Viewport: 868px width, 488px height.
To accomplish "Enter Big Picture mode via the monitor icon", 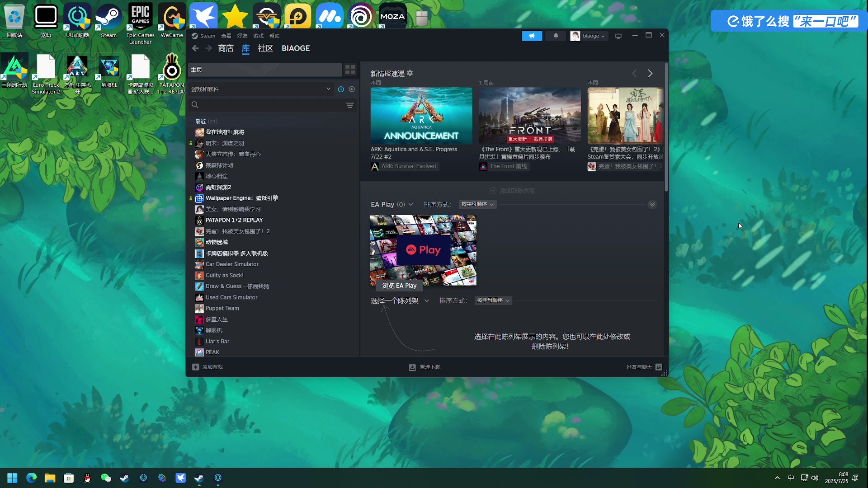I will click(618, 36).
